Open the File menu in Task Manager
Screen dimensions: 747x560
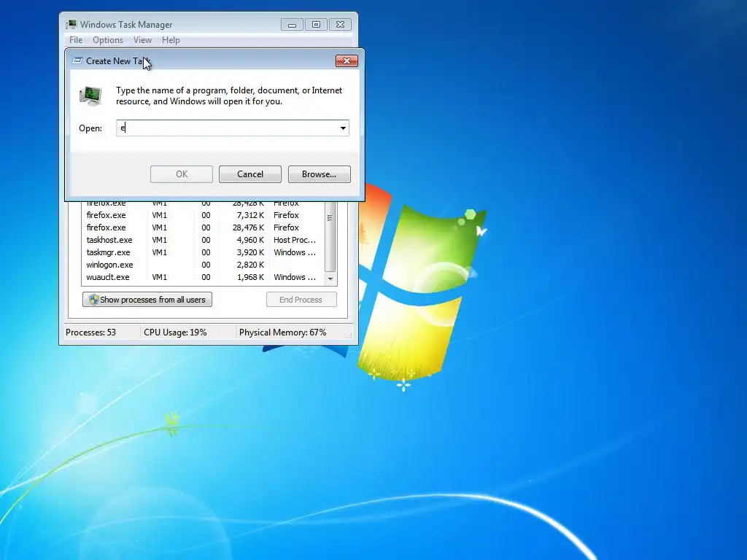[76, 40]
